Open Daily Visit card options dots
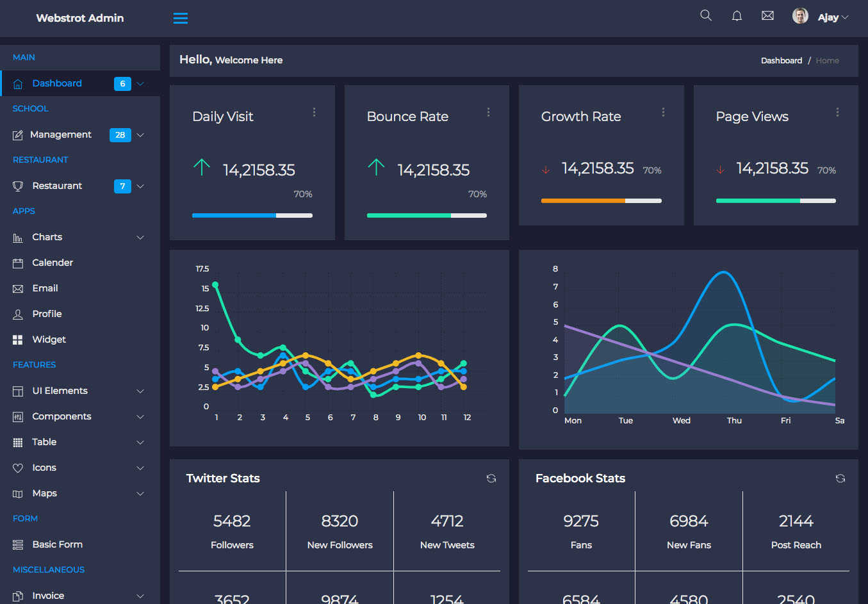The height and width of the screenshot is (604, 868). tap(314, 112)
